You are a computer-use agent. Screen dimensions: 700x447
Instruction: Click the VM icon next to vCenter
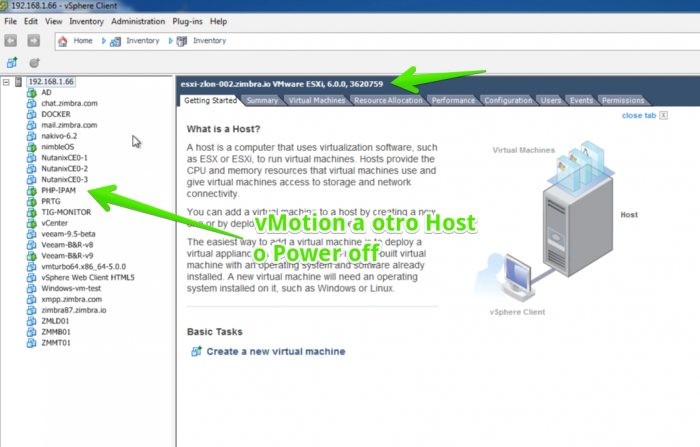tap(31, 223)
